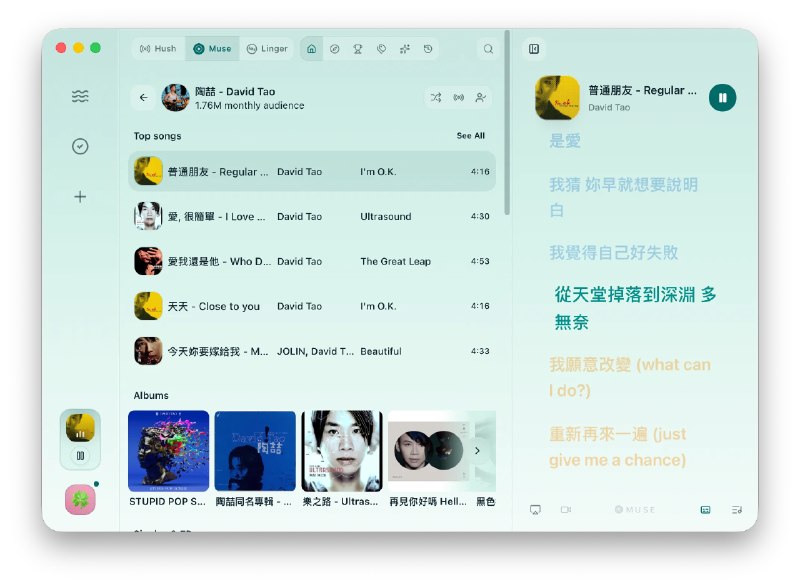Shuffle David Tao's songs

(x=436, y=97)
